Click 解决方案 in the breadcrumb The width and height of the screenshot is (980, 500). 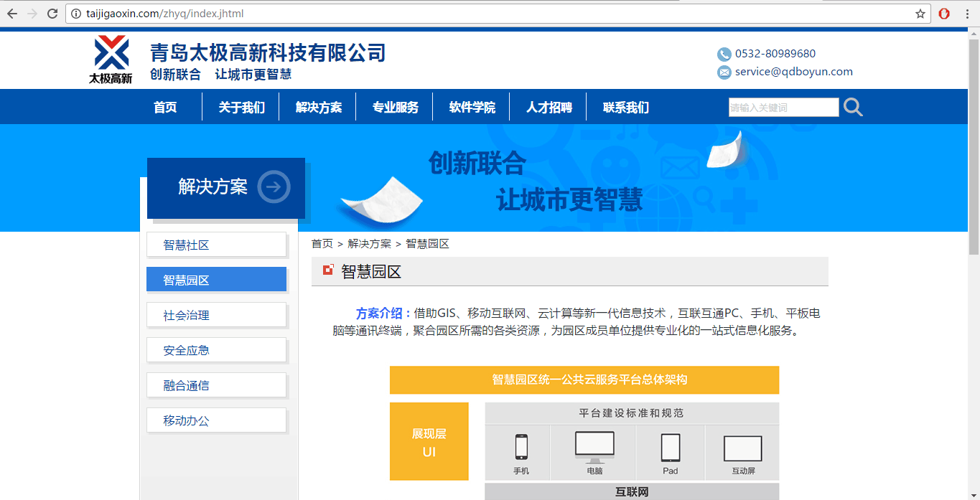point(369,244)
